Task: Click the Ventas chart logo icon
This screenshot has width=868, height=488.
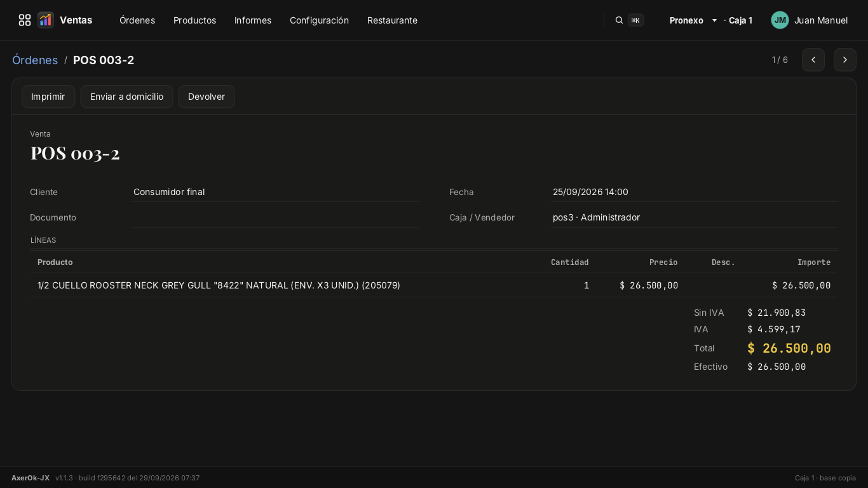Action: [x=46, y=20]
